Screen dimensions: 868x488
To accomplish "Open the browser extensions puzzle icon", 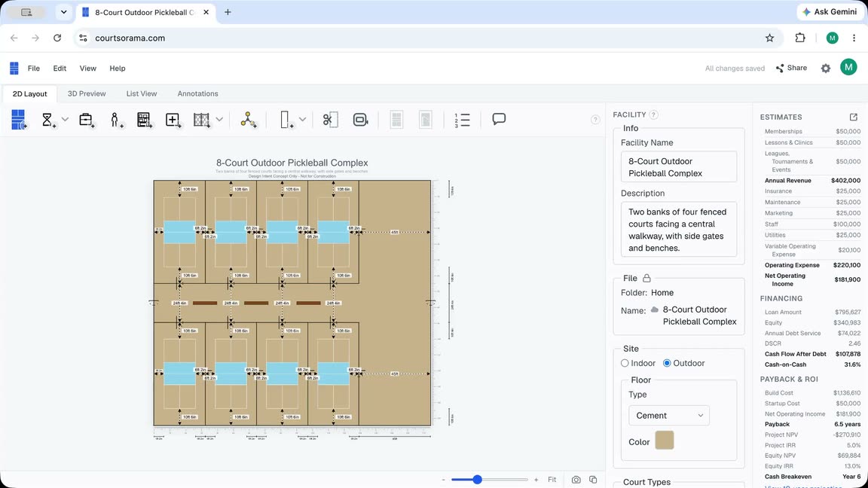I will [800, 38].
